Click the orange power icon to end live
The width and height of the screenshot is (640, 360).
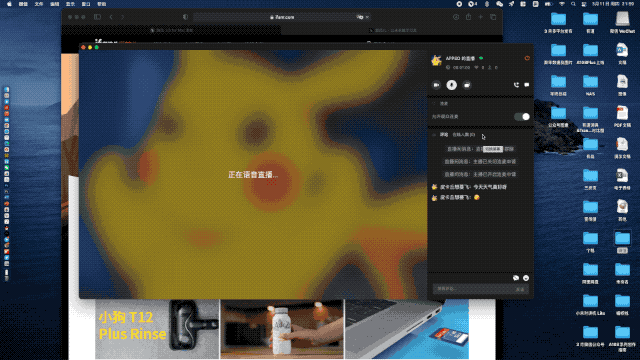pos(527,58)
